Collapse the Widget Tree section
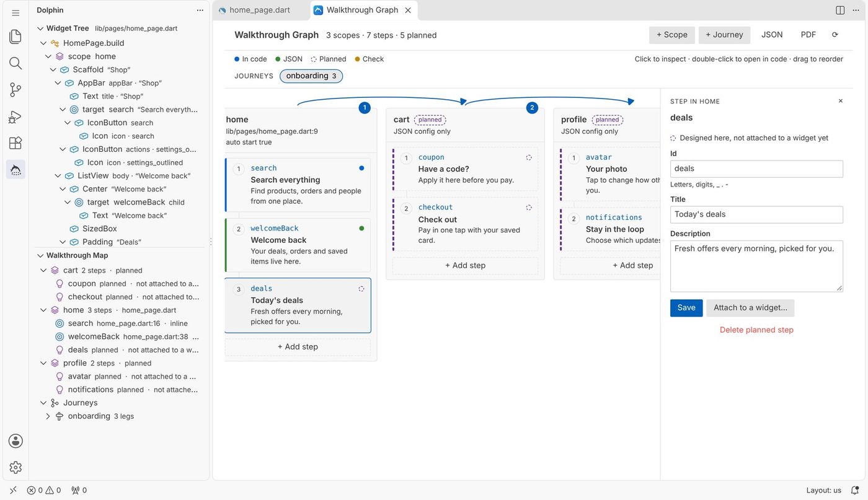 (40, 28)
